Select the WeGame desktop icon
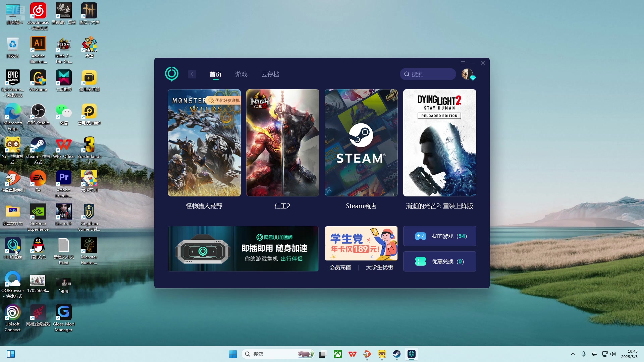Viewport: 644px width, 362px height. [x=38, y=80]
